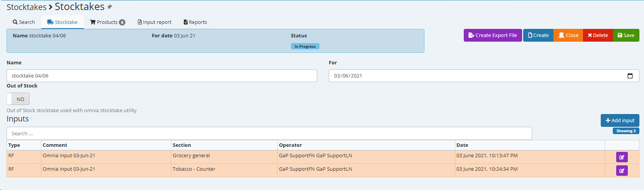Select the Stocktake tab
The height and width of the screenshot is (190, 644).
(63, 22)
